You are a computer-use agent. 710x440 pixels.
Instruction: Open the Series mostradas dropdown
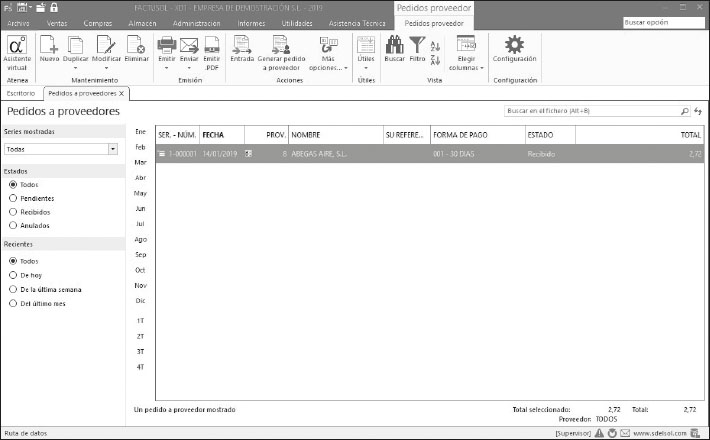point(112,149)
